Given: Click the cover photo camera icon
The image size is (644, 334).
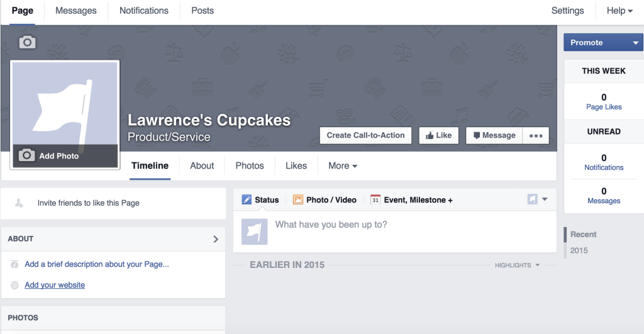Looking at the screenshot, I should (x=28, y=42).
